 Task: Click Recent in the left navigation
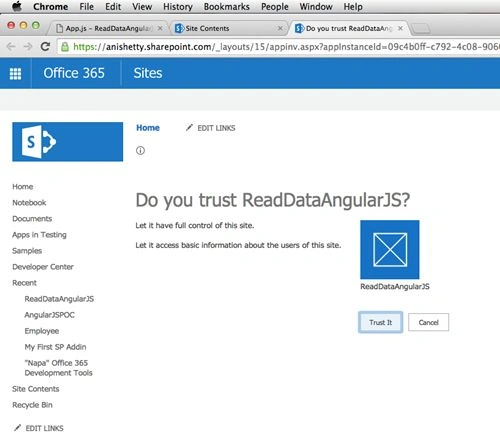pyautogui.click(x=24, y=283)
